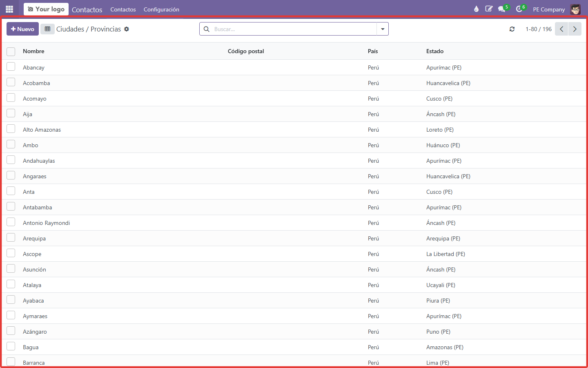Open the main apps grid menu
Image resolution: width=588 pixels, height=368 pixels.
[x=9, y=9]
